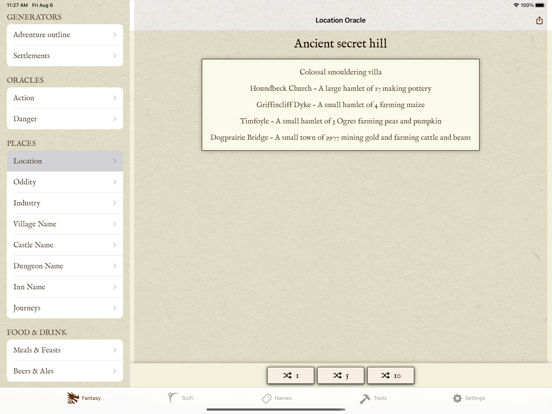Screen dimensions: 552x414
Task: Switch to the Fantasy tab
Action: click(x=84, y=398)
